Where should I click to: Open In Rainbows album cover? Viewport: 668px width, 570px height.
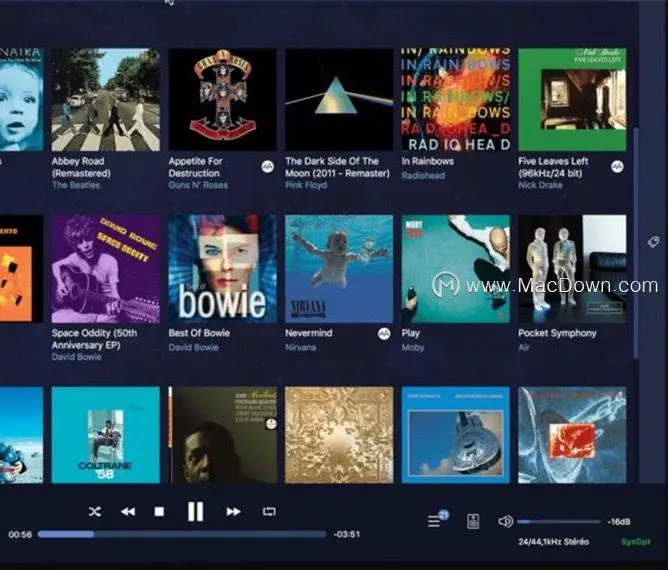click(455, 100)
